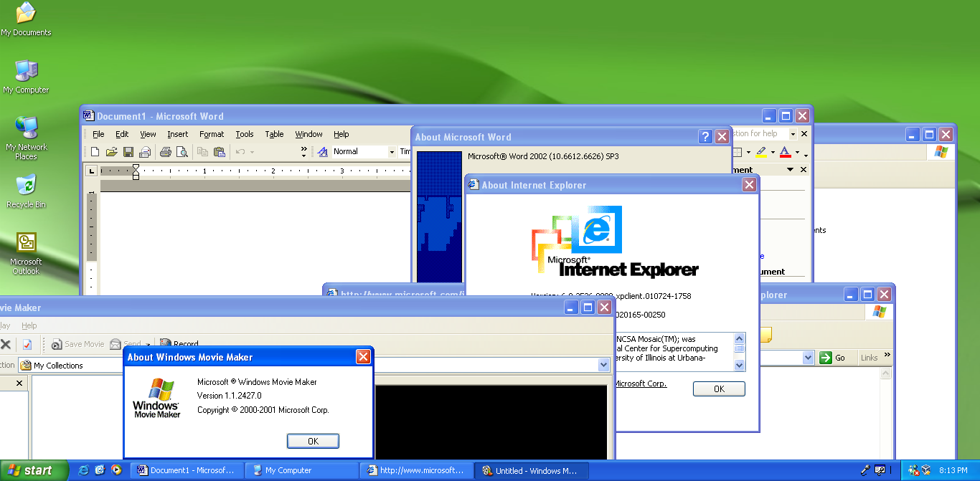Click the Save floppy disk icon in Word
Viewport: 980px width, 481px height.
click(128, 152)
